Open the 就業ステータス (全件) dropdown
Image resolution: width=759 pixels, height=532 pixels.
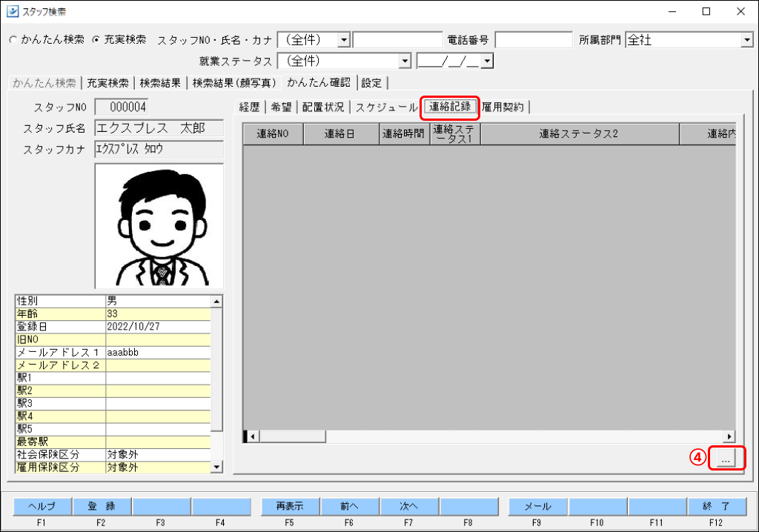(x=405, y=61)
